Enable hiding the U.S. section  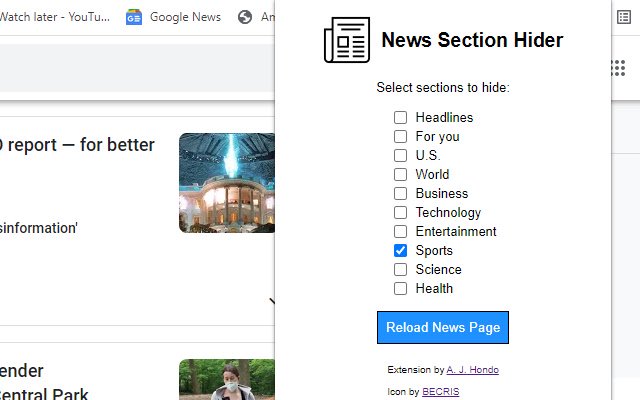tap(400, 156)
